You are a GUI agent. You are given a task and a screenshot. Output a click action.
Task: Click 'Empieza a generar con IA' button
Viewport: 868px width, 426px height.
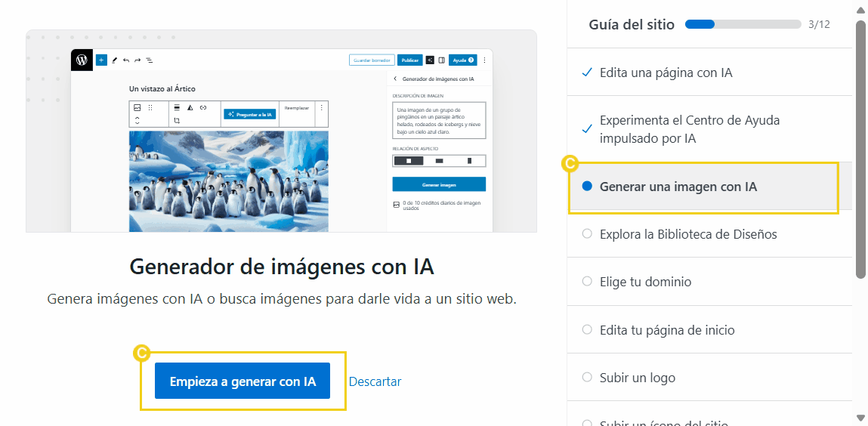tap(242, 381)
